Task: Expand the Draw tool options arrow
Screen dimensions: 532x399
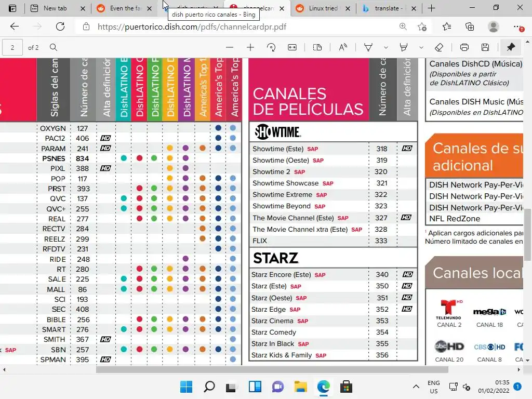Action: pos(386,47)
